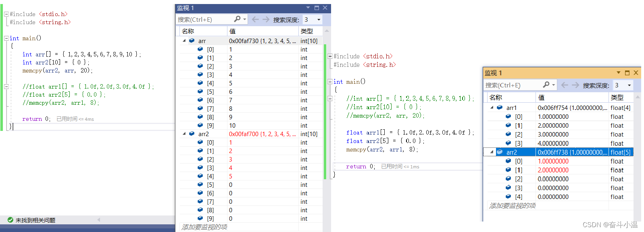The width and height of the screenshot is (644, 232).
Task: Click 添加要监视的项 row below float arr2 entries
Action: [512, 205]
